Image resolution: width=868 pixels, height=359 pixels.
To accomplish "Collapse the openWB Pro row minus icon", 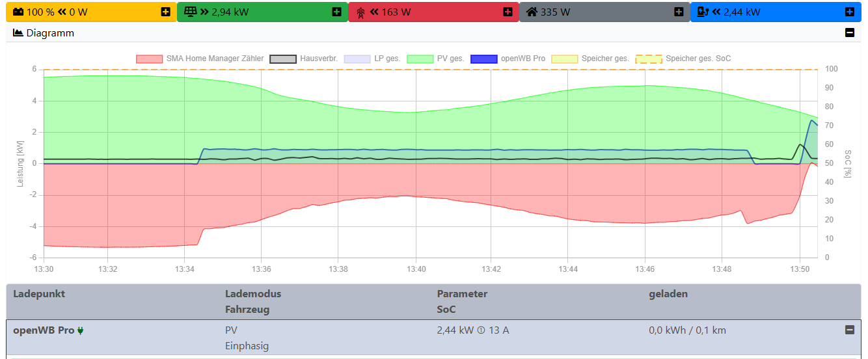I will 849,330.
